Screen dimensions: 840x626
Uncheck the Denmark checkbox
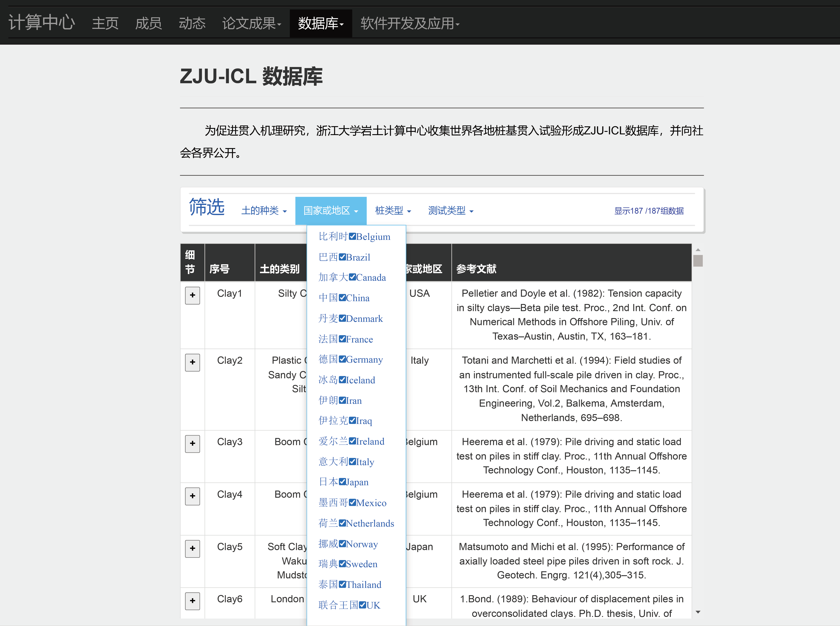342,318
